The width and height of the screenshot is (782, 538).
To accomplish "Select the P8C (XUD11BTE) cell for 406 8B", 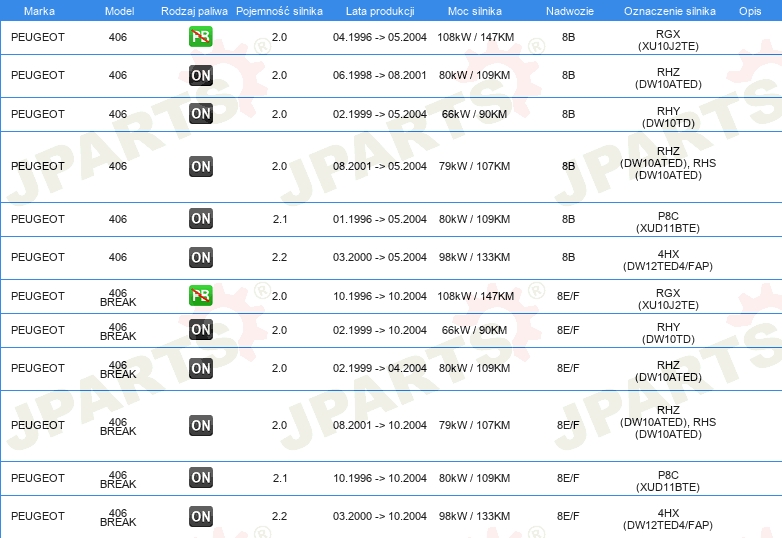I will (x=668, y=222).
